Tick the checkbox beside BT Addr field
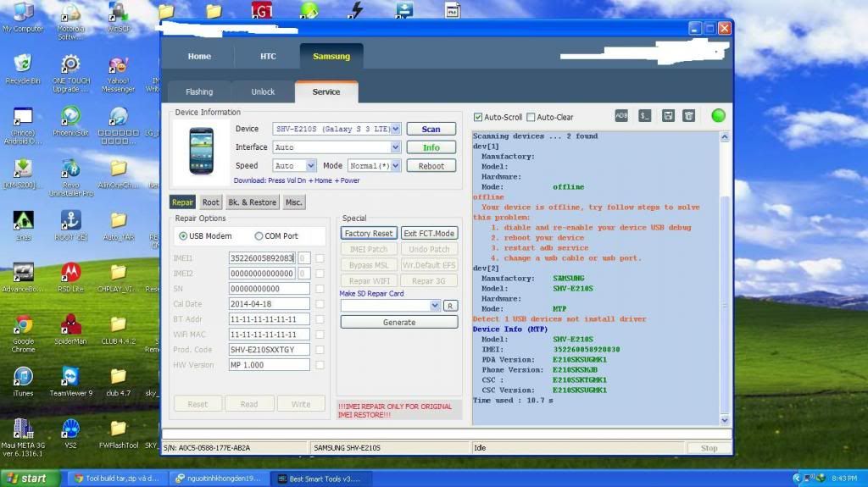Image resolution: width=868 pixels, height=487 pixels. pos(320,319)
